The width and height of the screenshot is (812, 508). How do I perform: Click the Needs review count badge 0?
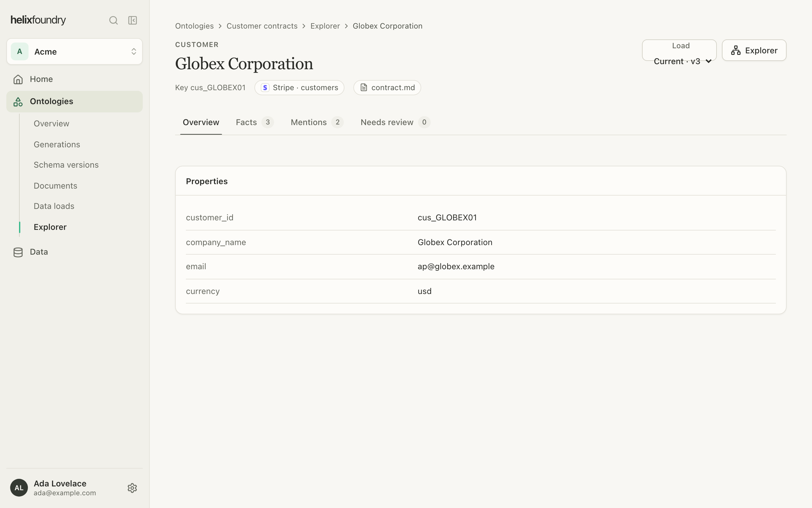tap(424, 122)
